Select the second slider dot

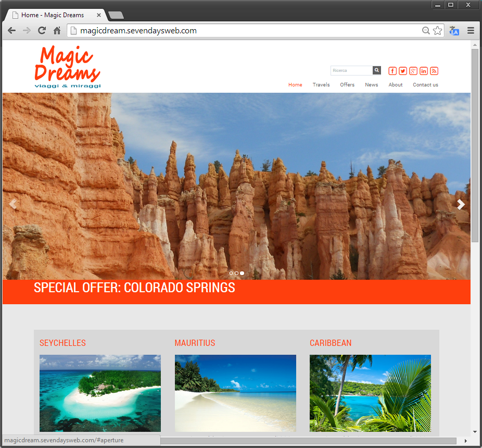(236, 273)
